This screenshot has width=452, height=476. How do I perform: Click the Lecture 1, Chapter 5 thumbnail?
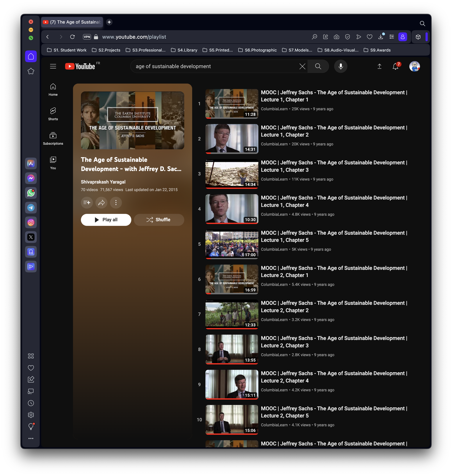tap(232, 244)
